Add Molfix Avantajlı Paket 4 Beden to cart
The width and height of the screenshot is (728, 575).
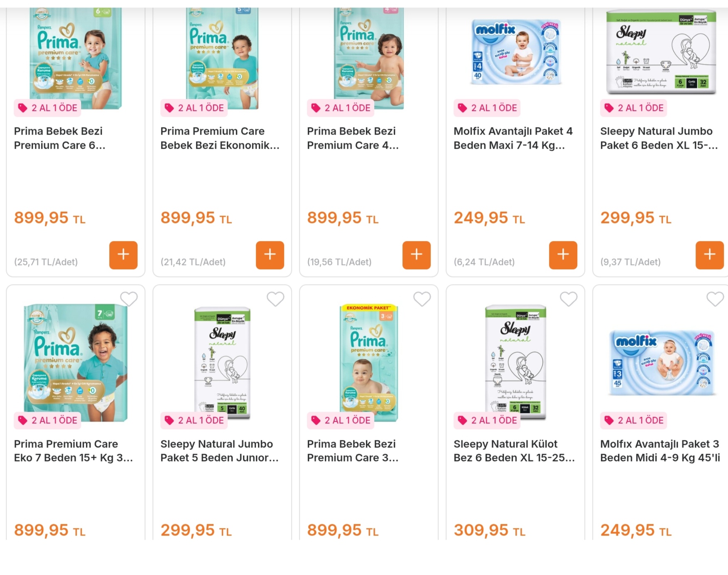click(x=563, y=255)
